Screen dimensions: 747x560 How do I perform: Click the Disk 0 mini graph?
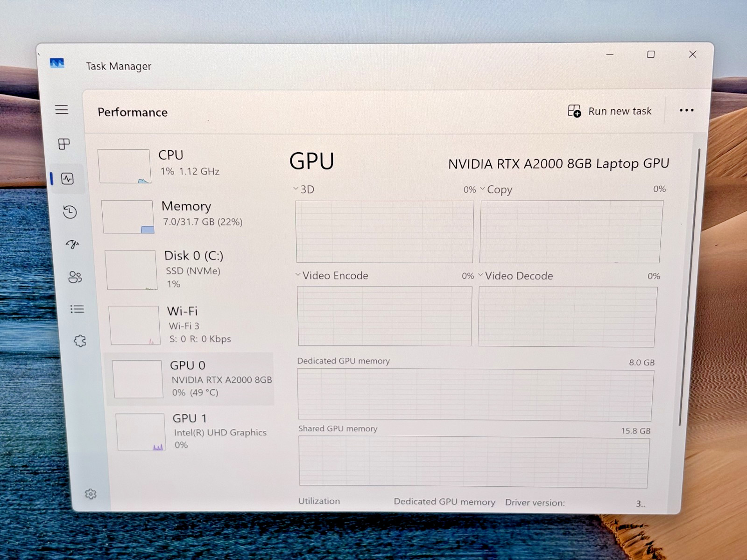click(131, 270)
